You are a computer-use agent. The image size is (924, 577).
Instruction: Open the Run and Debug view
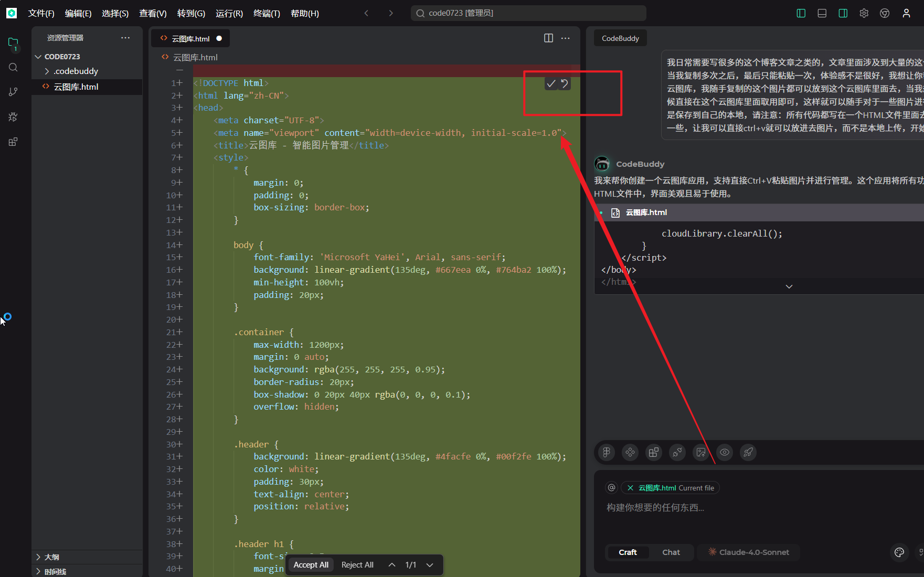click(13, 116)
